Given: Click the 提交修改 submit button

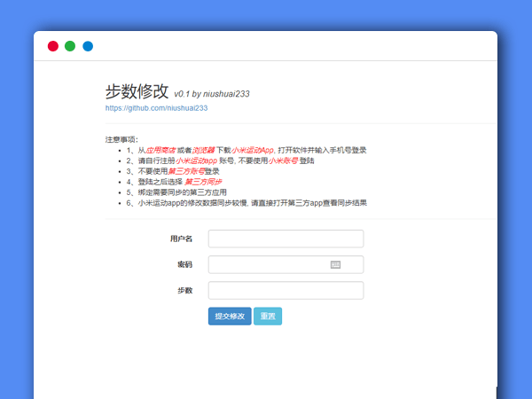Looking at the screenshot, I should coord(230,316).
